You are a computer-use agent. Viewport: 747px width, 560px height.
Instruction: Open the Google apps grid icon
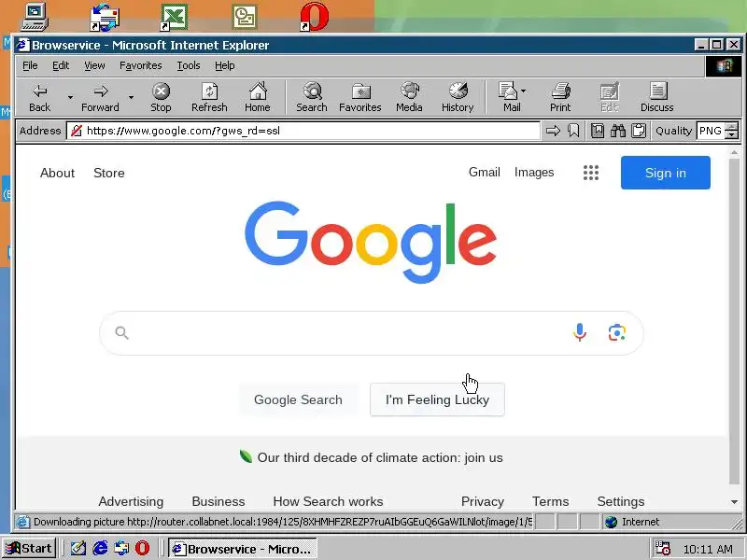[x=591, y=173]
